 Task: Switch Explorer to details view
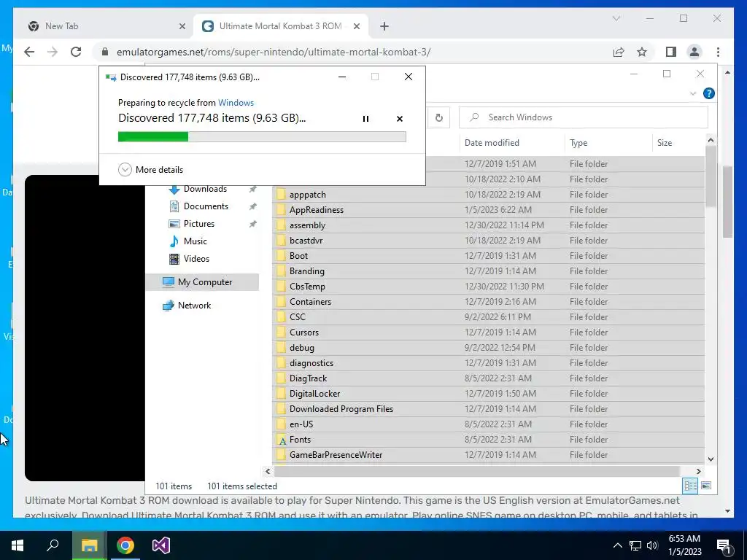coord(690,486)
